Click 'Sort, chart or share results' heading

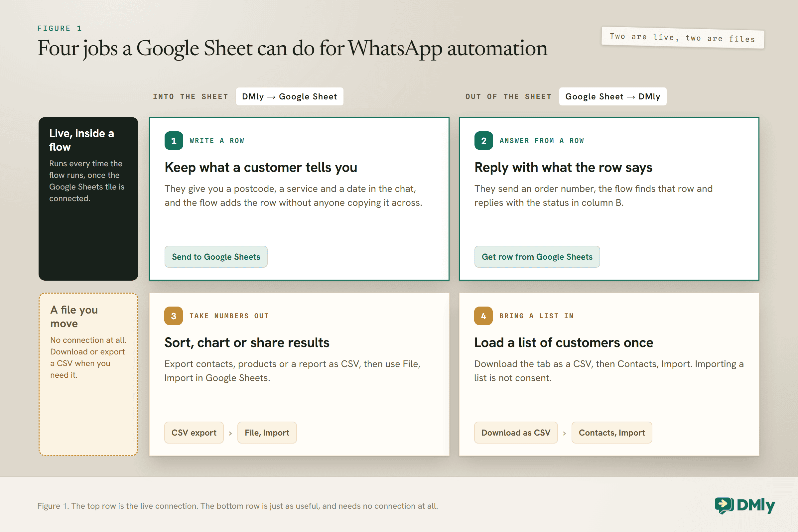tap(247, 343)
